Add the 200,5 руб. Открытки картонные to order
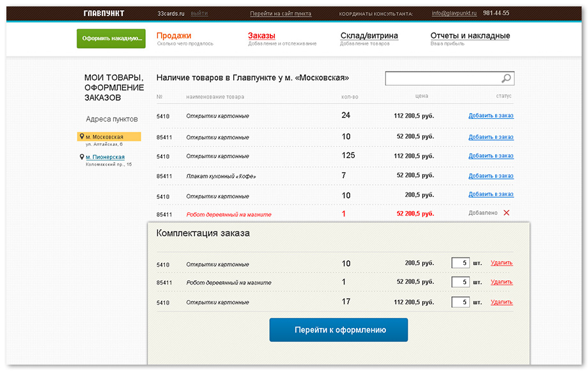This screenshot has height=371, width=588. click(491, 194)
